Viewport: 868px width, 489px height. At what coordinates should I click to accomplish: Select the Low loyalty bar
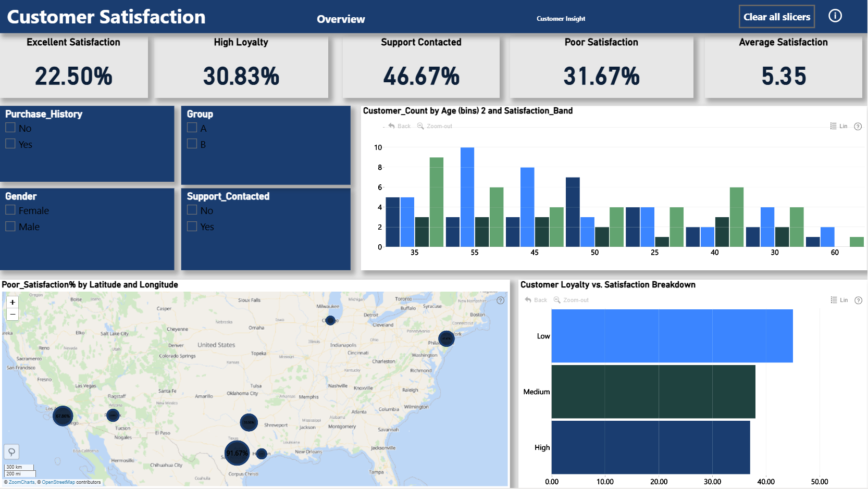coord(672,336)
